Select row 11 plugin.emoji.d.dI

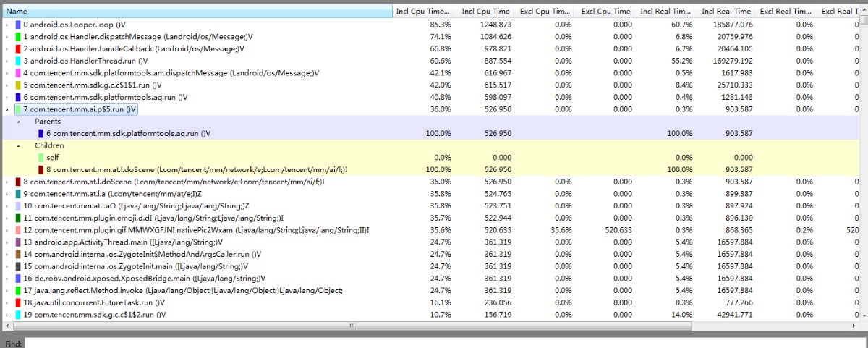430,218
